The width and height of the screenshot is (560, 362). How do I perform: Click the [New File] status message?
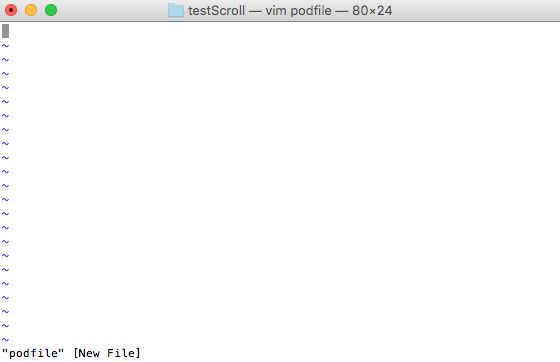point(107,353)
